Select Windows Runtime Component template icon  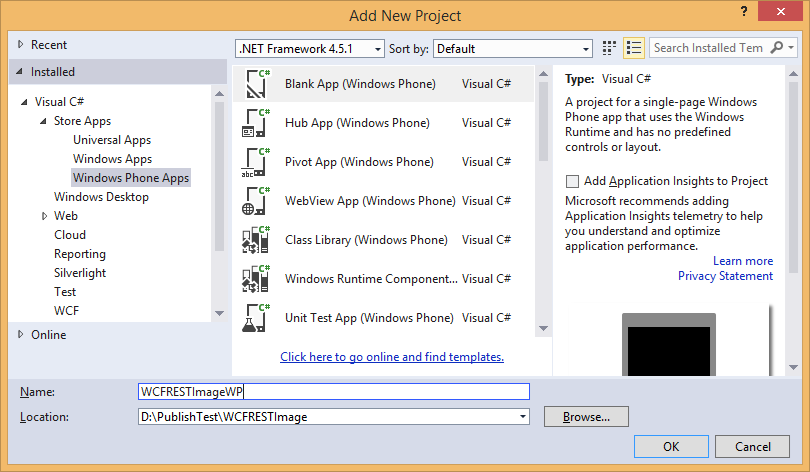257,279
